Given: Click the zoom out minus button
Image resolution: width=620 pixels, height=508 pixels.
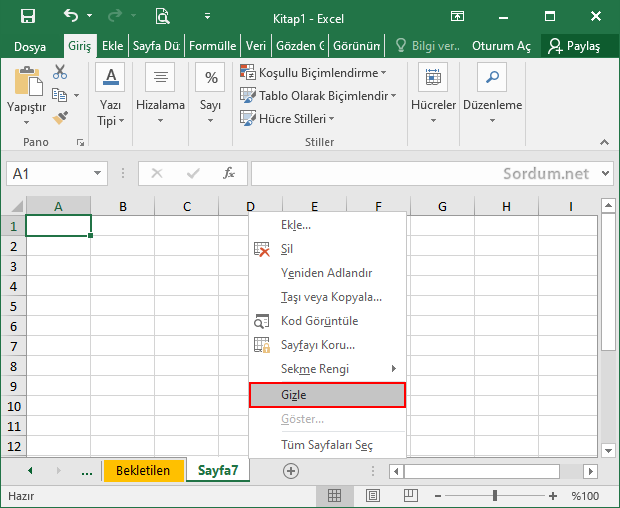Looking at the screenshot, I should (438, 496).
